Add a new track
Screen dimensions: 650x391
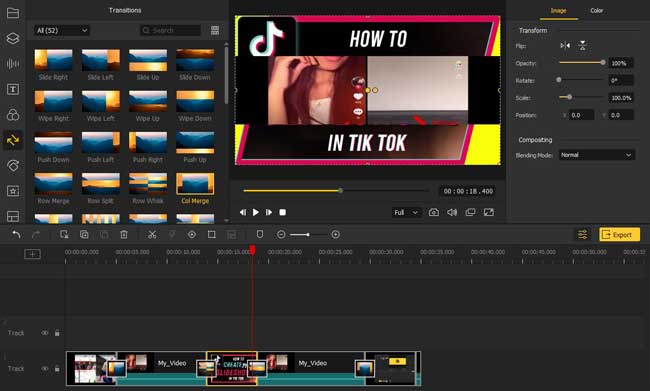(x=32, y=254)
